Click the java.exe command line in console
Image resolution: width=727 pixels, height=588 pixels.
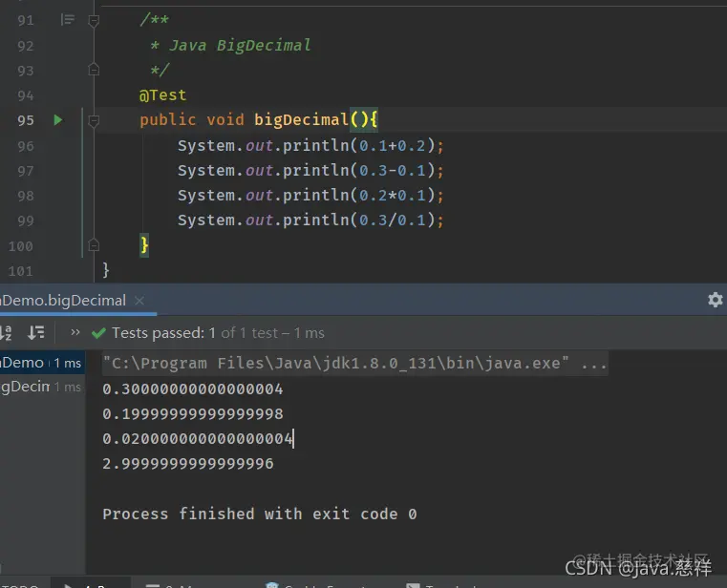(354, 363)
